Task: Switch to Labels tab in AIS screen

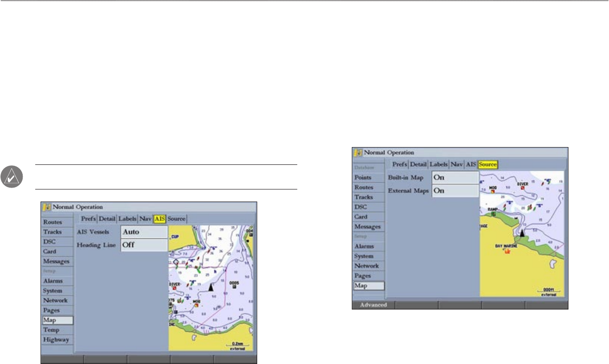Action: (x=128, y=219)
